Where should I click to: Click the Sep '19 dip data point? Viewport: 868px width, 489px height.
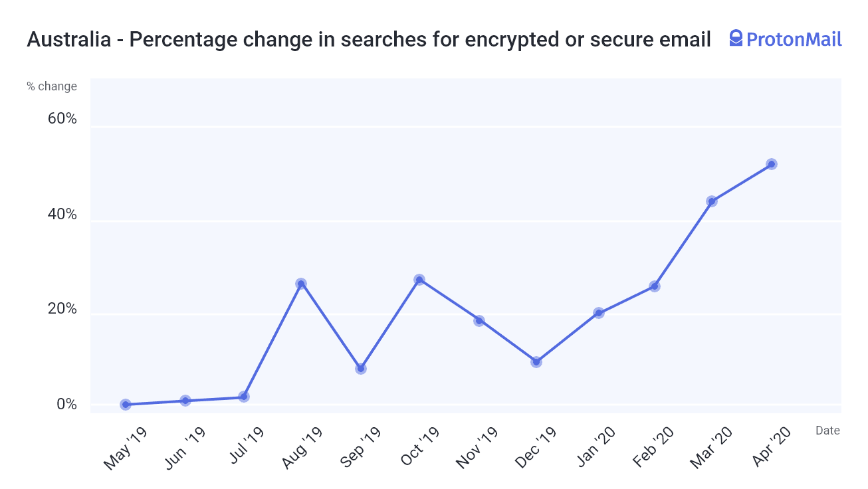tap(361, 369)
